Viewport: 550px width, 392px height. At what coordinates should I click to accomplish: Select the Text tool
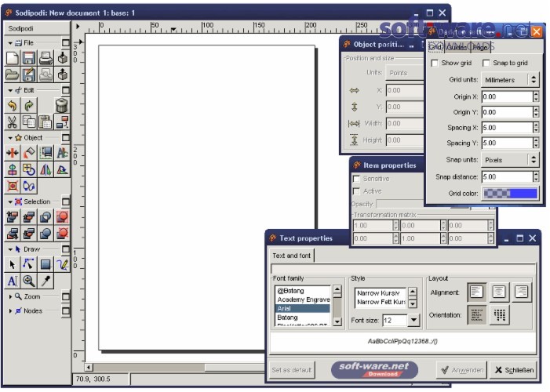pos(13,281)
